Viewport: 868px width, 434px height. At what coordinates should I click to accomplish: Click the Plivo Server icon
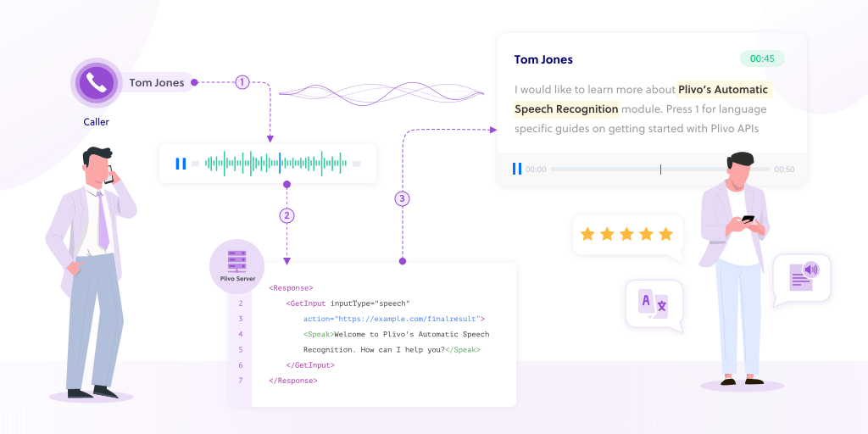[237, 266]
